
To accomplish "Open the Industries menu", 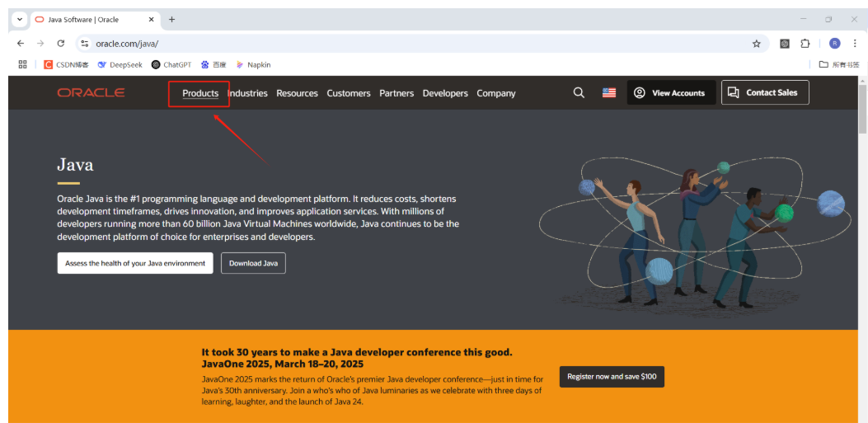I will click(247, 93).
